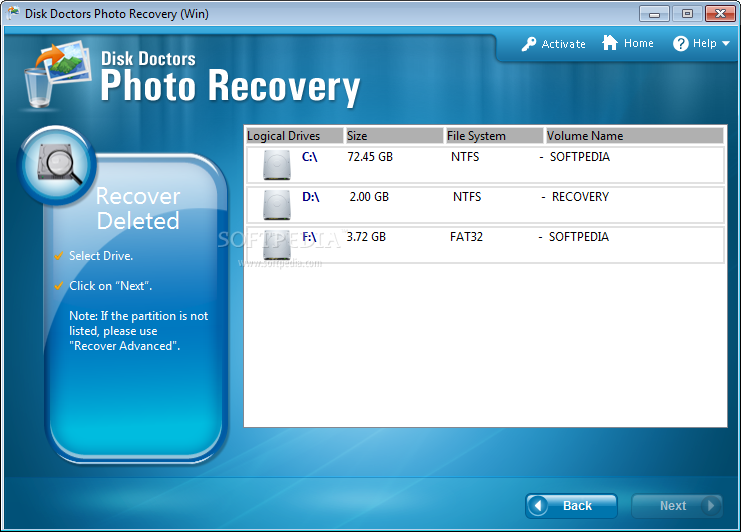Click SOFTPEDIA volume name in F:\ row
Viewport: 741px width, 532px height.
[579, 237]
